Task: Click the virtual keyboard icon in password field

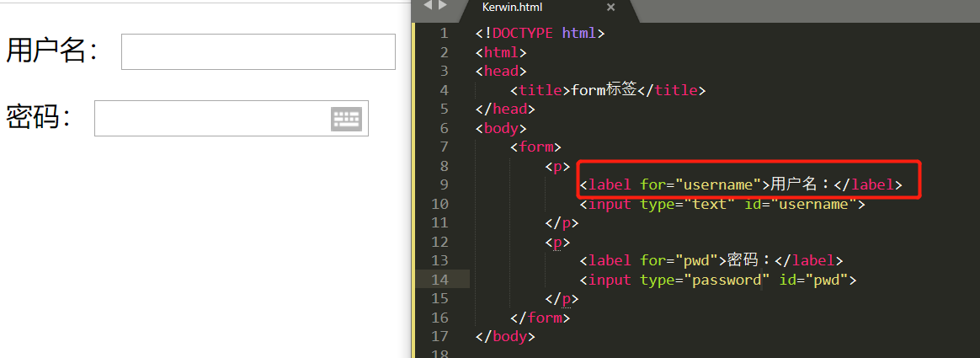Action: (x=346, y=119)
